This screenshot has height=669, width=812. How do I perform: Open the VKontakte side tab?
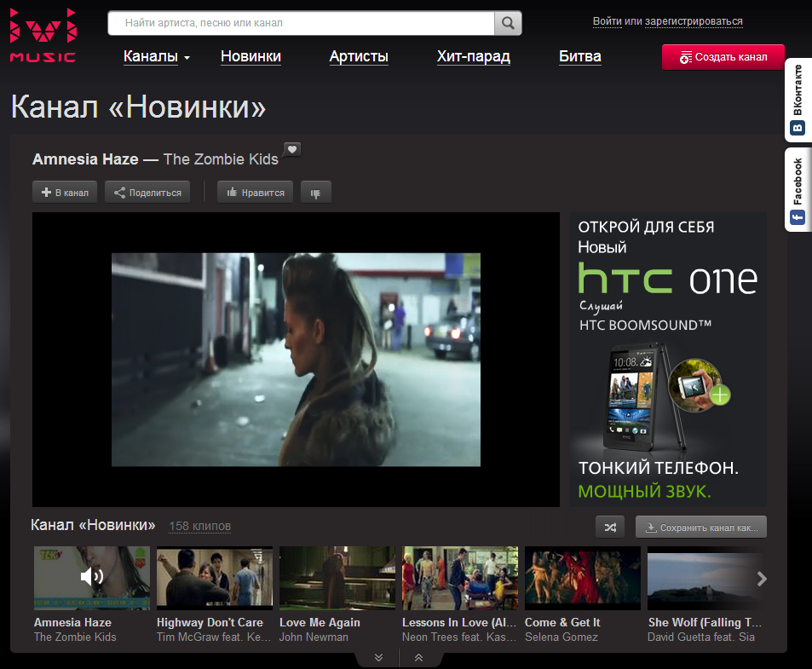[798, 101]
